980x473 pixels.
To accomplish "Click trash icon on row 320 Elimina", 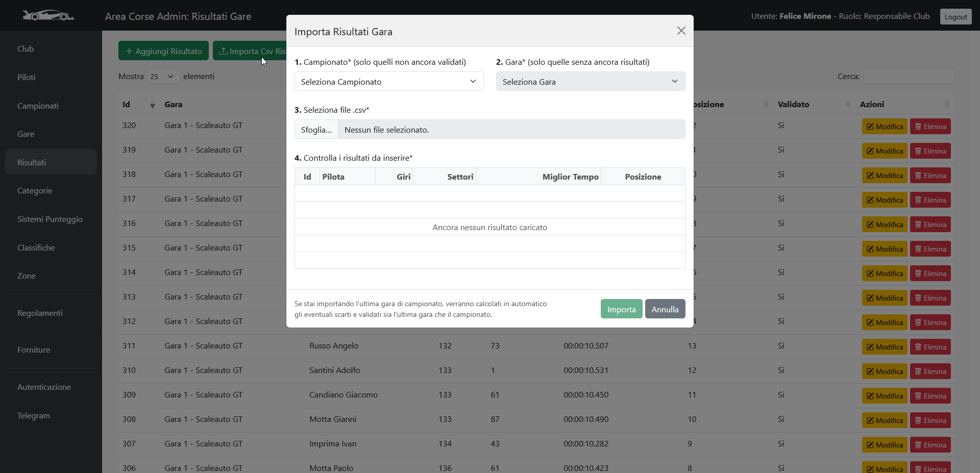I will [x=918, y=127].
